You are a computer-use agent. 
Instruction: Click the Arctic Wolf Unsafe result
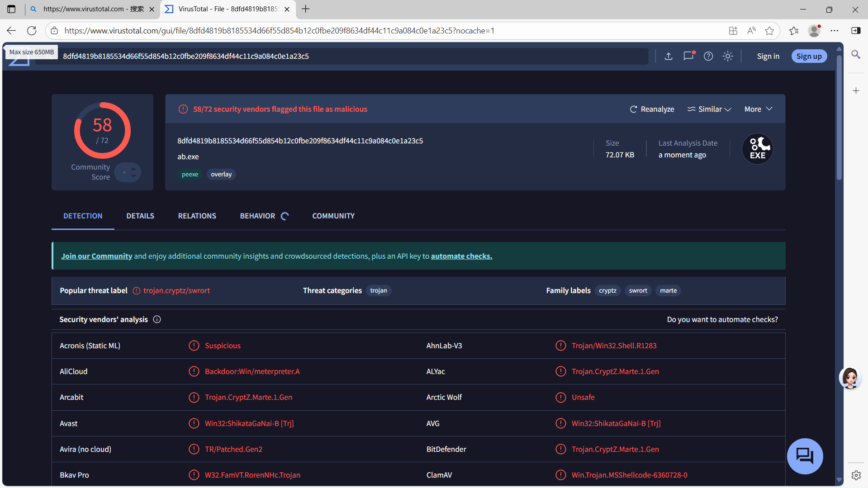583,397
